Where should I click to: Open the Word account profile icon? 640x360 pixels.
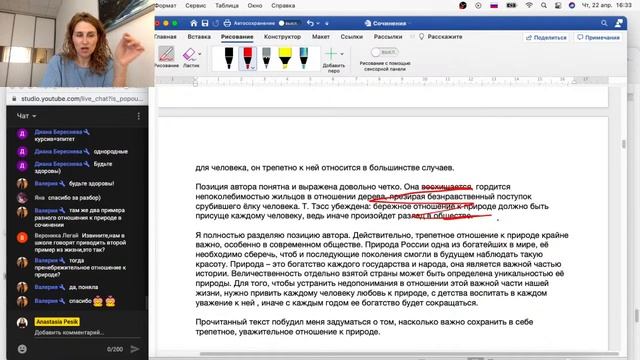point(619,23)
